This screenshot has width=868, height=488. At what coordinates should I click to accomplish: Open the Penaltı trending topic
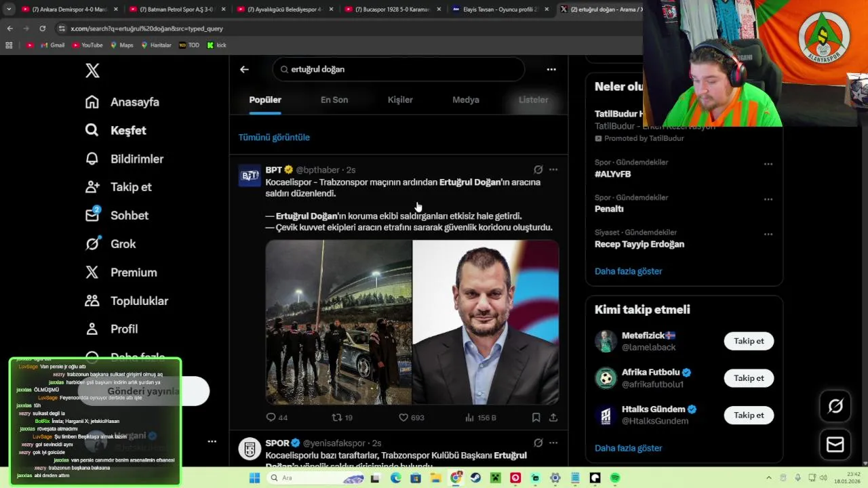(609, 209)
